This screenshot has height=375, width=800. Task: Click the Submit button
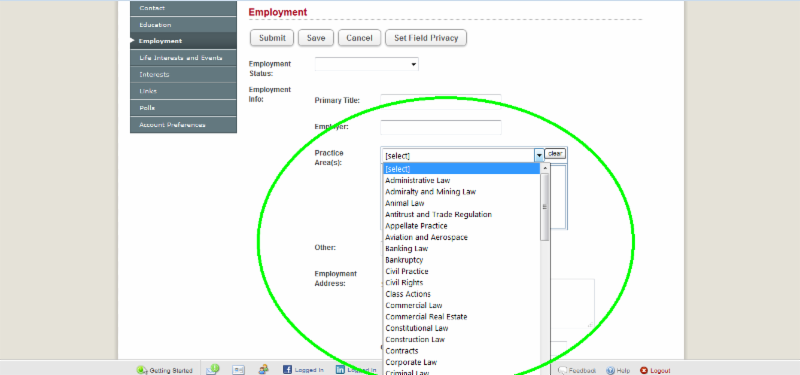point(272,38)
